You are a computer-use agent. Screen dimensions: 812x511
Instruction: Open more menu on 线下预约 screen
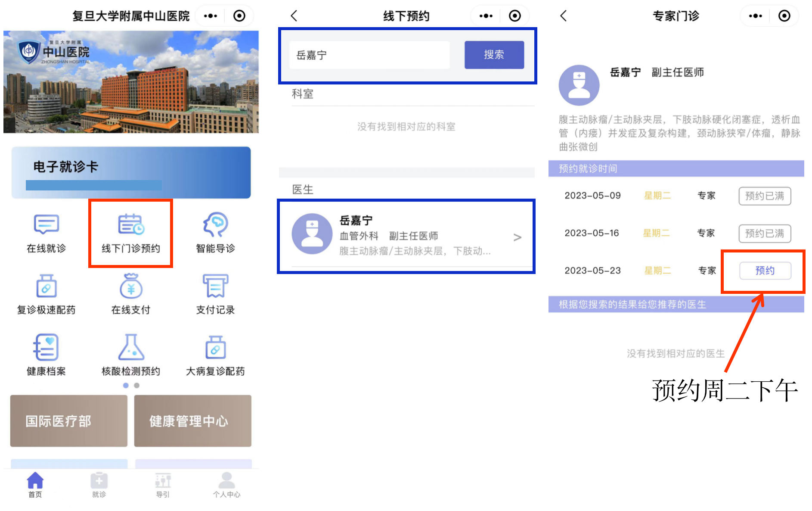click(486, 16)
